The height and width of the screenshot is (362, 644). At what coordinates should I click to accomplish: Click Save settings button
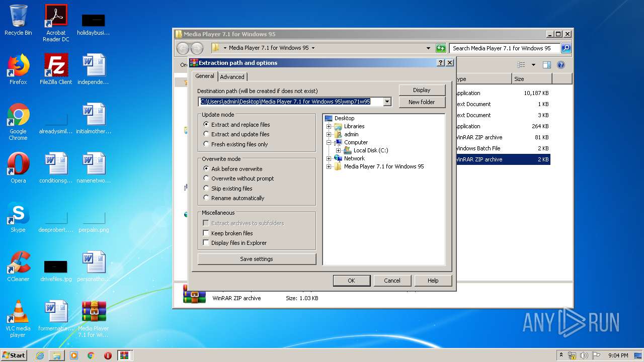click(x=257, y=259)
